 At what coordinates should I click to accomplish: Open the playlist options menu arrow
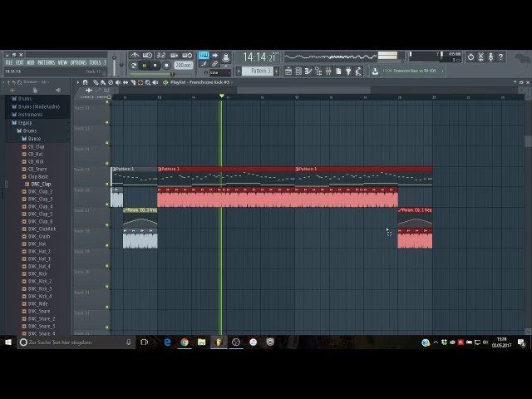coord(78,82)
